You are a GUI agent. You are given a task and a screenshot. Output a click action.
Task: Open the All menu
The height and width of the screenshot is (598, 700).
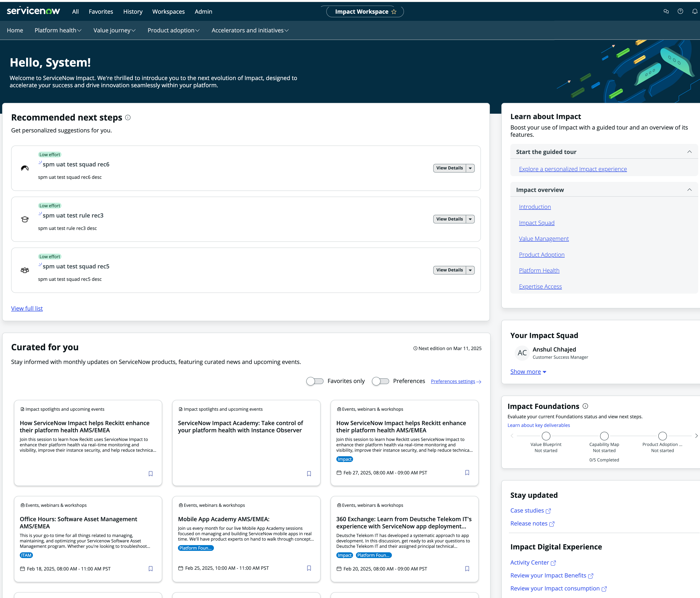pos(75,12)
